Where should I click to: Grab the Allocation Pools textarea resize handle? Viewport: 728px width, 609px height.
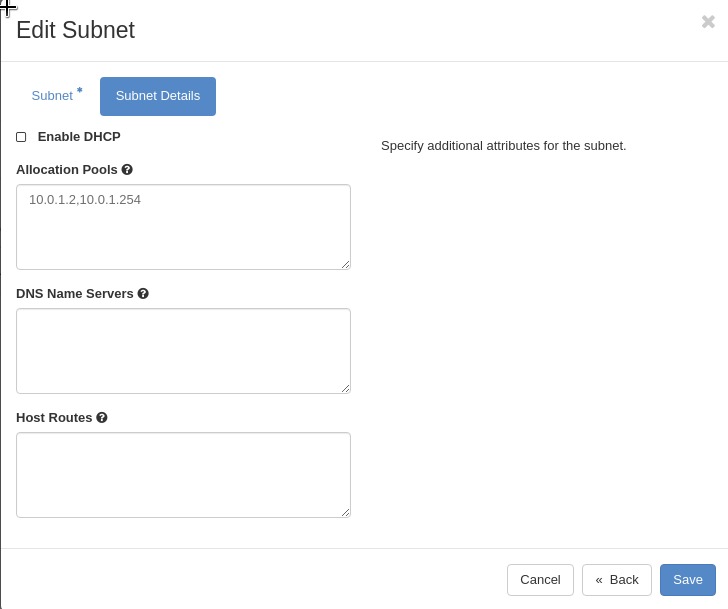point(345,264)
